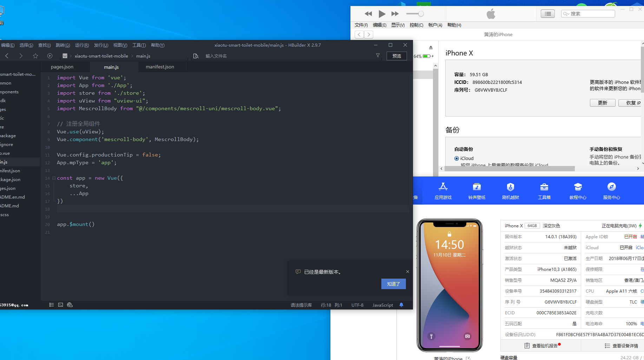Click the iTunes volume slider
644x360 pixels.
pyautogui.click(x=415, y=14)
